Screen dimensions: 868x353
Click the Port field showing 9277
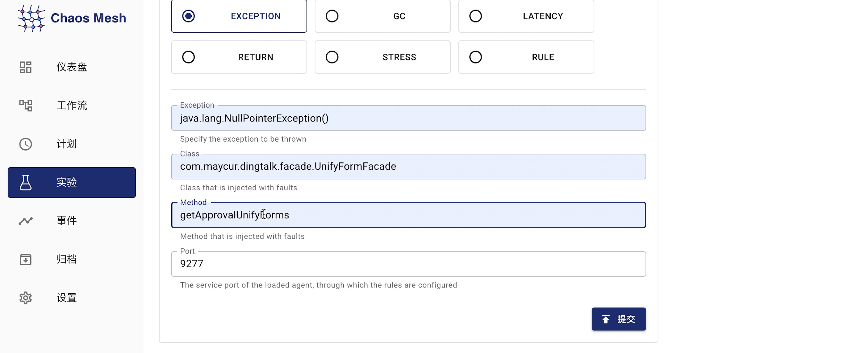click(x=408, y=264)
